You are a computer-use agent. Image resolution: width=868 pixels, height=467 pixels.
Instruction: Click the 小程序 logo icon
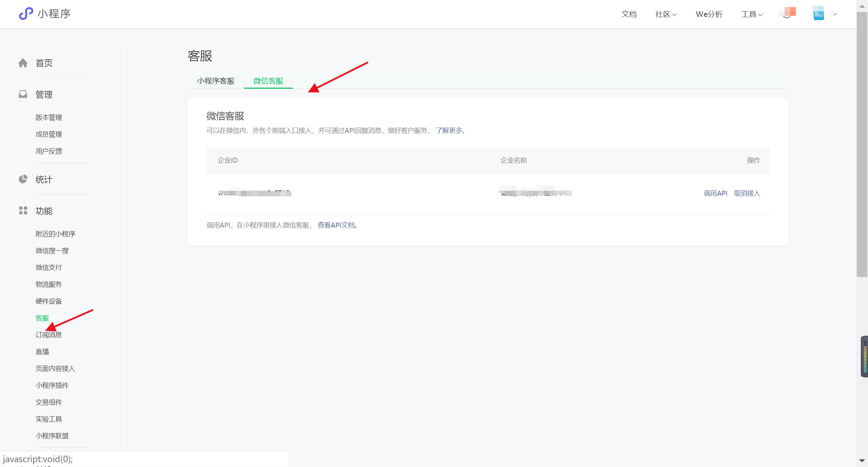[26, 14]
